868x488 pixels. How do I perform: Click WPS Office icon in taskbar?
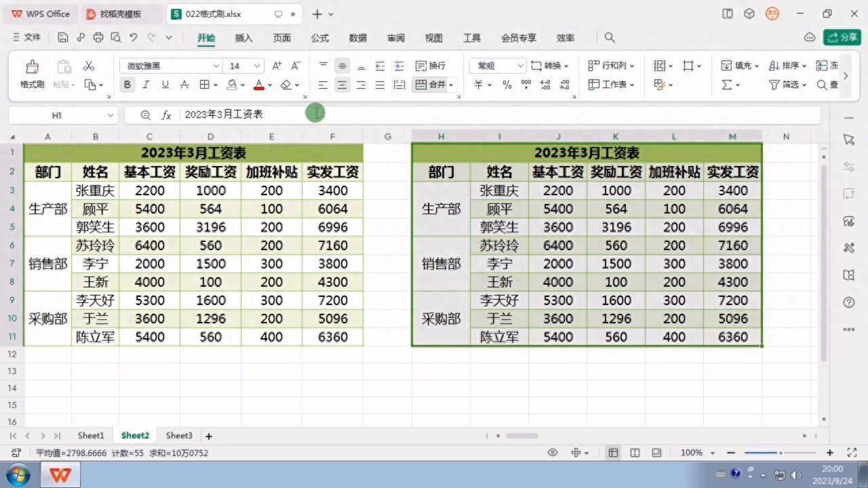[60, 475]
